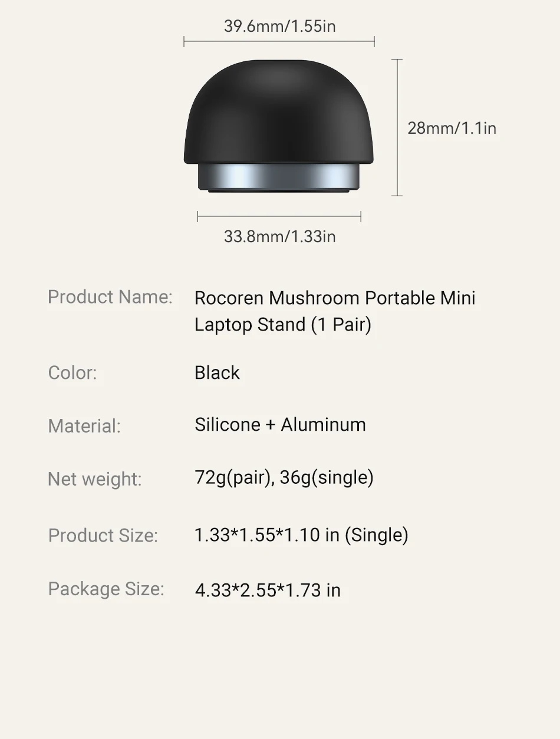The image size is (560, 739).
Task: Click the Net weight label
Action: click(95, 479)
